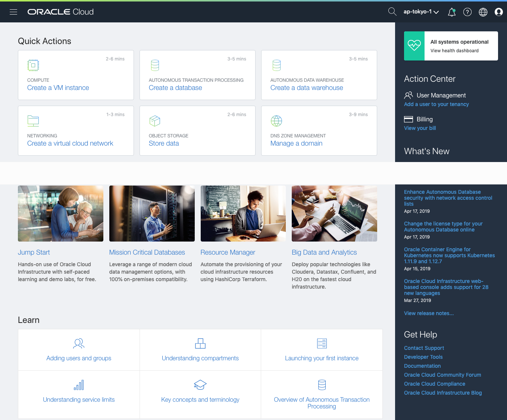Open the Mission Critical Databases thumbnail image
Screen dimensions: 507x420
[x=152, y=214]
